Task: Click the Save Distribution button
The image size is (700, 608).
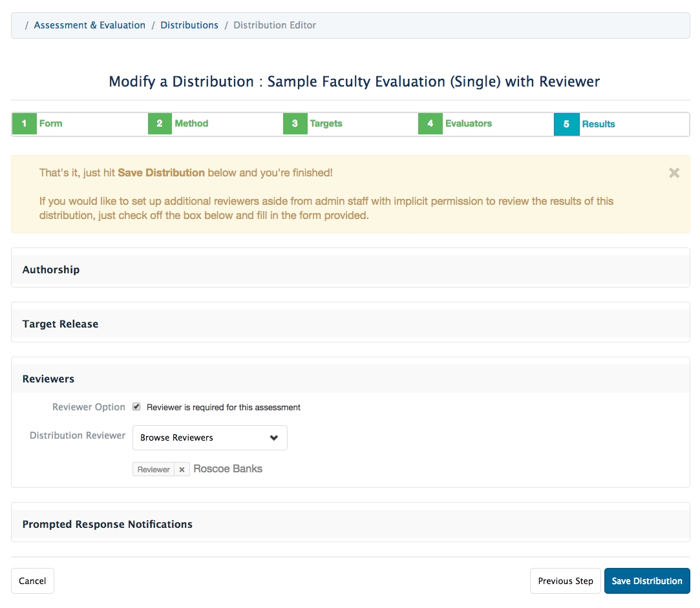Action: click(x=646, y=581)
